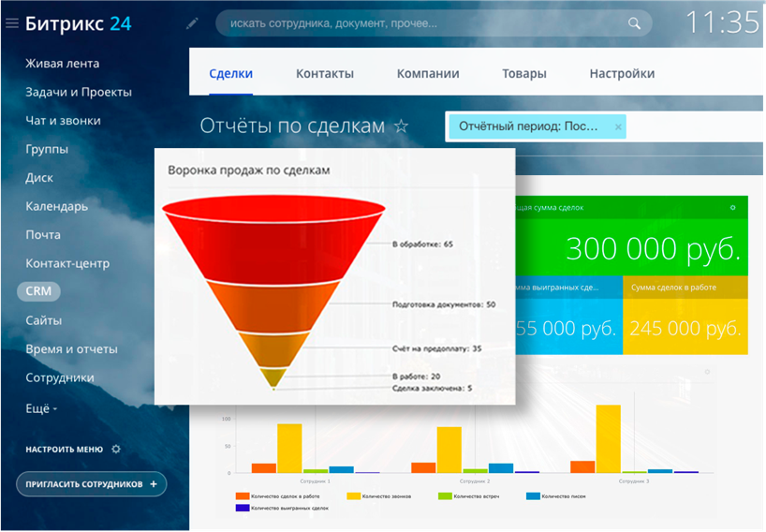Click the orange Количество сделок в работе legend swatch

243,496
